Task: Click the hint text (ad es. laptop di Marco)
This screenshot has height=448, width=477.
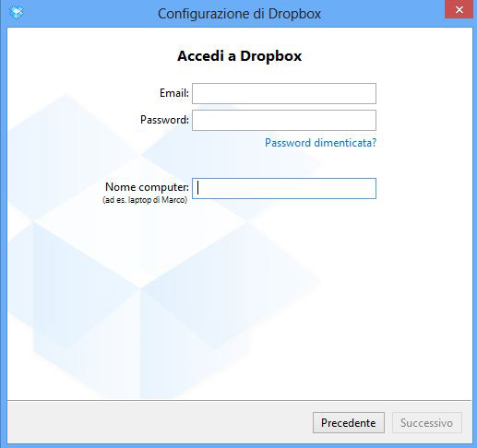Action: click(145, 200)
